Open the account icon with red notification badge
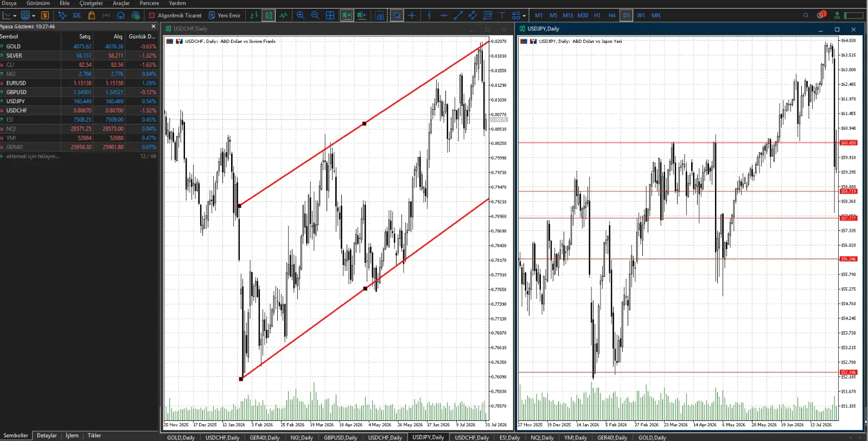This screenshot has height=441, width=868. [x=821, y=15]
